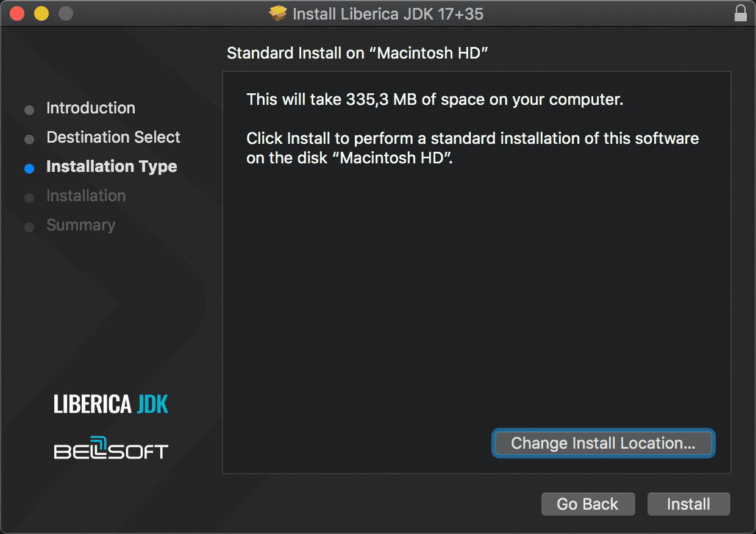Click the Liberica JDK logo

[x=111, y=404]
